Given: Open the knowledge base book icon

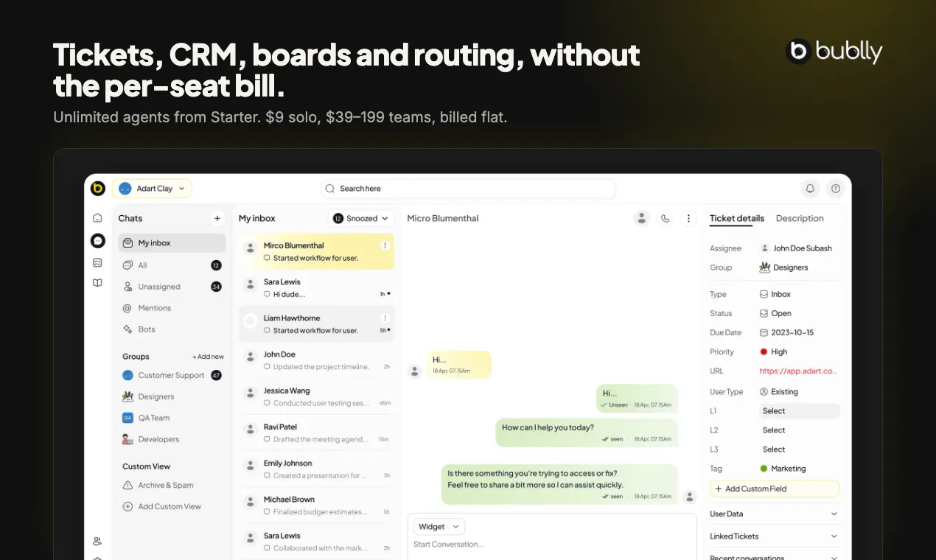Looking at the screenshot, I should coord(97,282).
